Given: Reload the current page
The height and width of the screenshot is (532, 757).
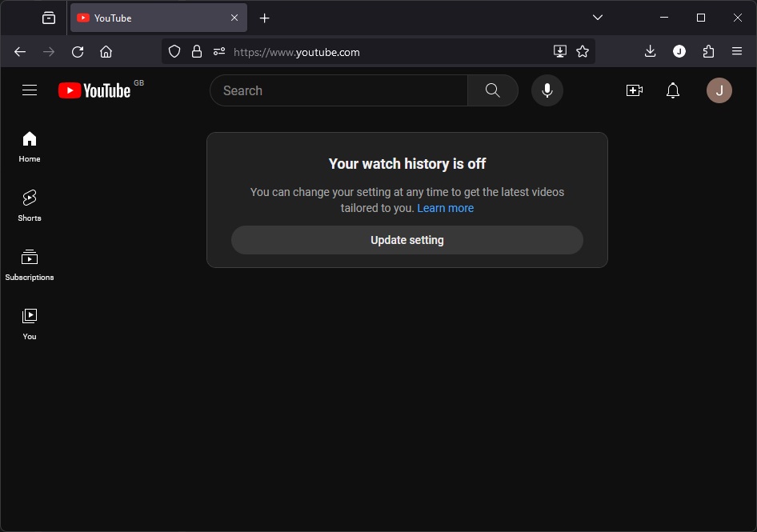Looking at the screenshot, I should click(78, 51).
